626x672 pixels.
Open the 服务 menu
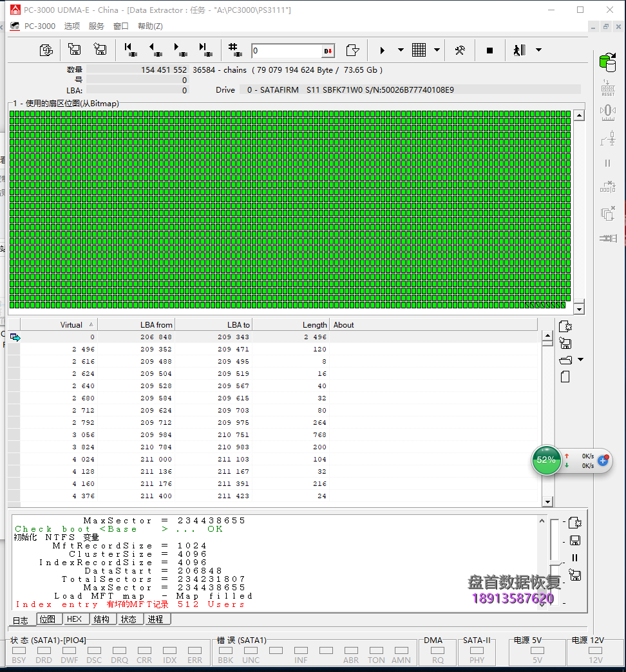click(96, 26)
